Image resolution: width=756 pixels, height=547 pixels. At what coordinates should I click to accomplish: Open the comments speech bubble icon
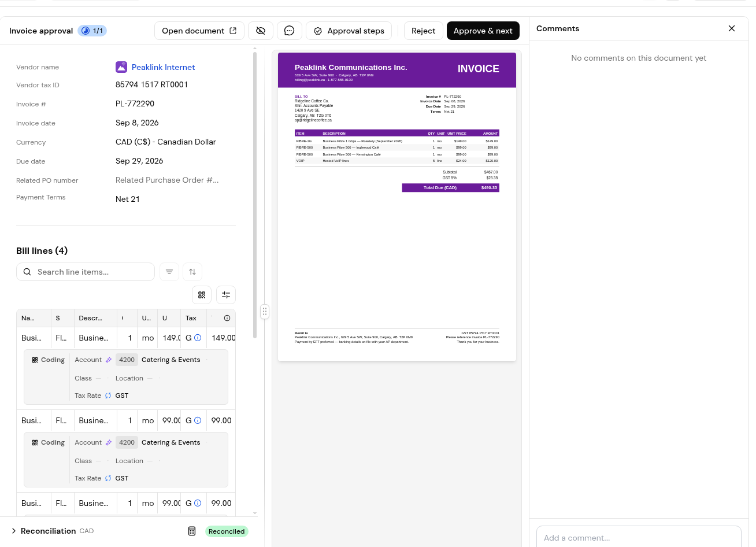click(x=290, y=31)
